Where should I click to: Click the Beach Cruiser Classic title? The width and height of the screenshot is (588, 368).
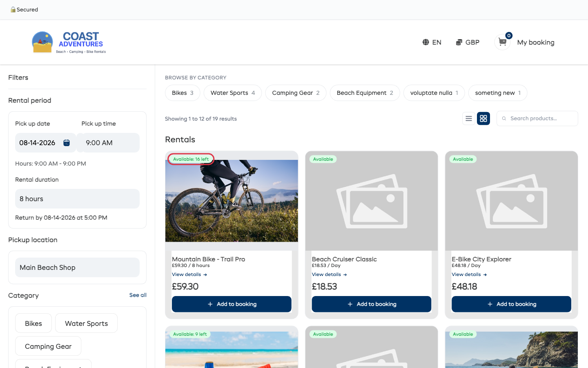(344, 259)
